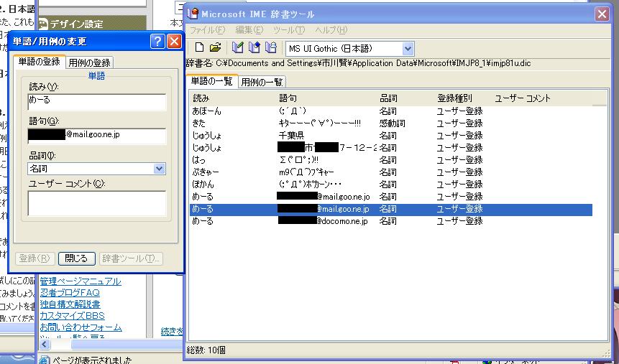619x364 pixels.
Task: Open the ヘルプ(H) menu
Action: tap(331, 30)
